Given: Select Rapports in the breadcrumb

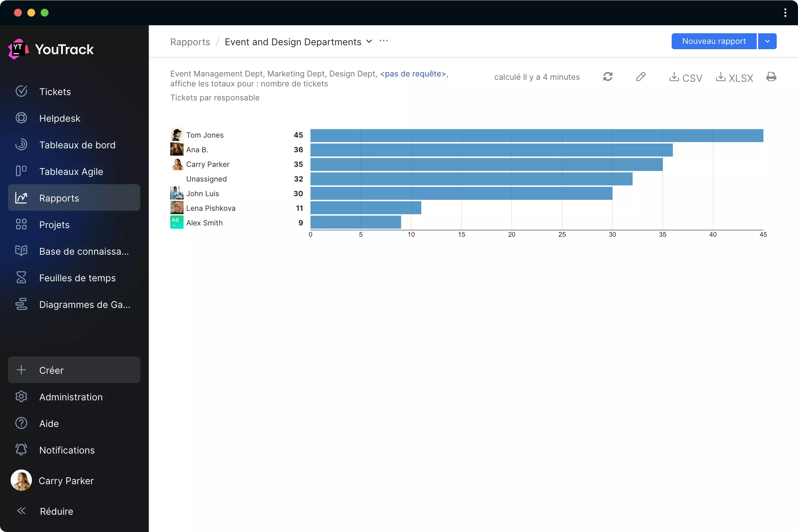Looking at the screenshot, I should [190, 42].
